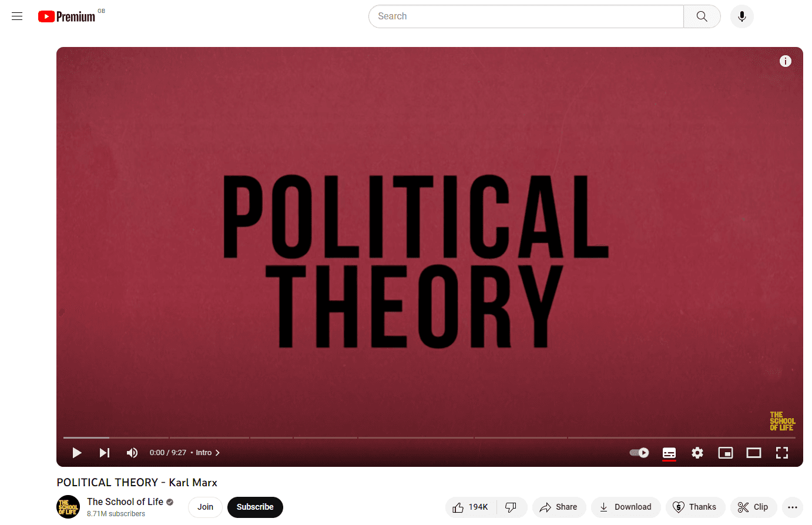Open the video info card icon

785,61
